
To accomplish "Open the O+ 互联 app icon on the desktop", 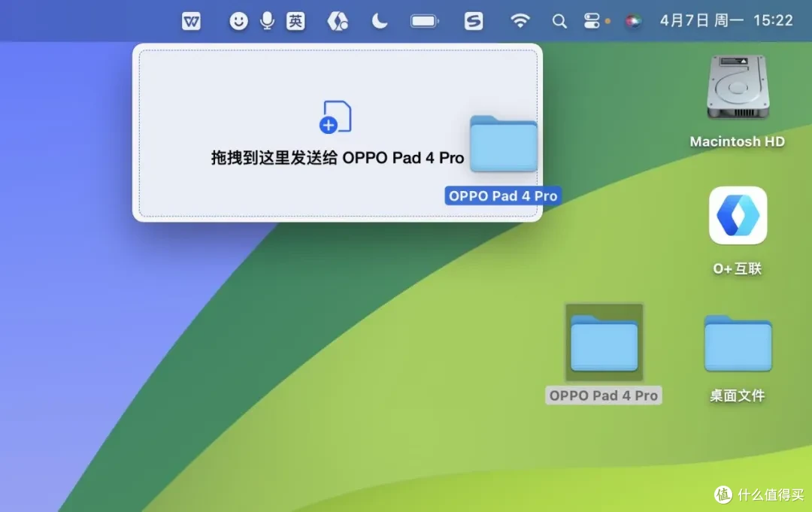I will point(738,215).
